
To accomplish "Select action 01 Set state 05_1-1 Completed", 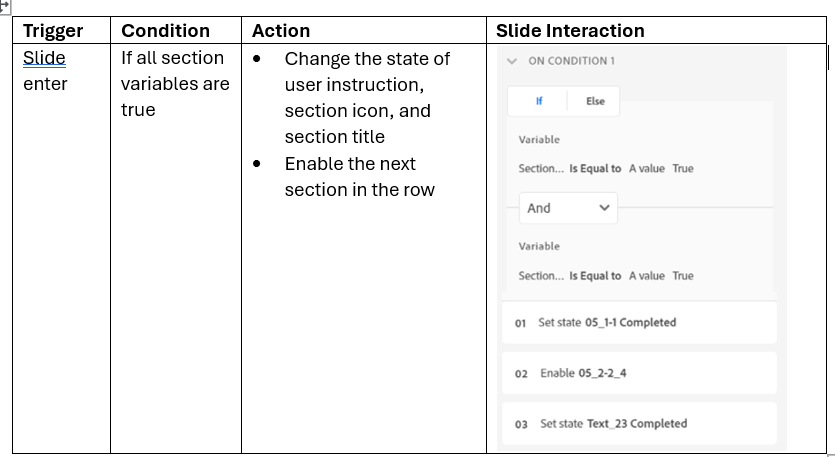I will point(638,323).
